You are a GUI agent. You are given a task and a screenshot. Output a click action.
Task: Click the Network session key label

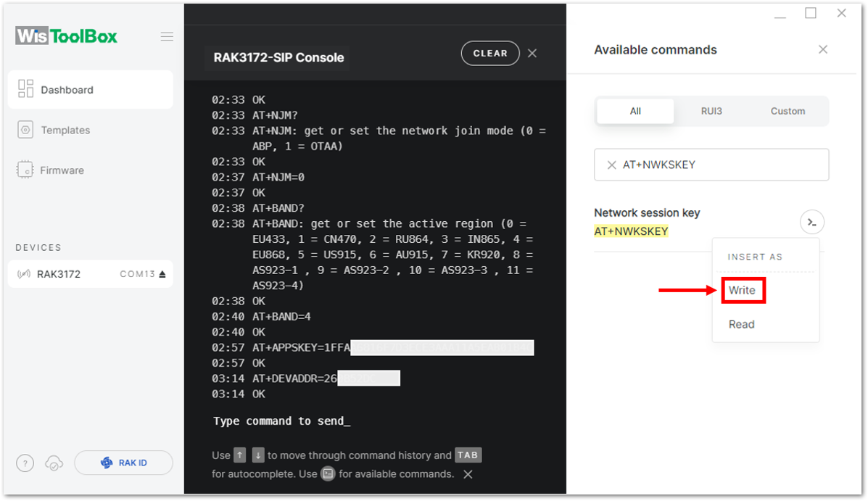point(647,212)
